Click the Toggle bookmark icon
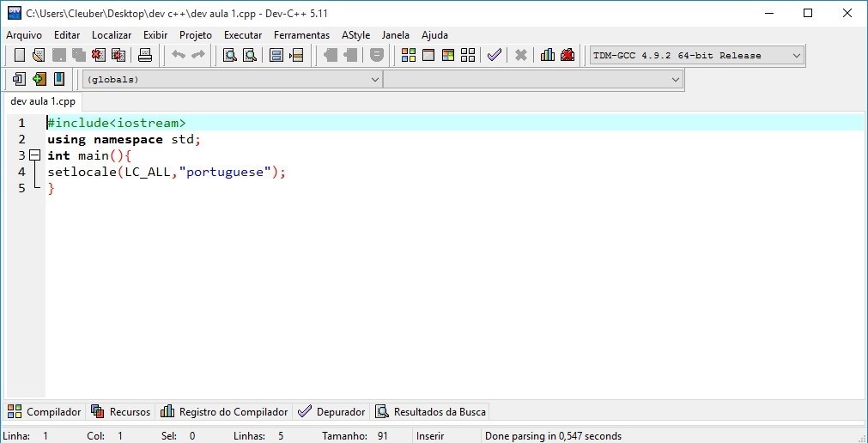The image size is (868, 443). coord(39,79)
